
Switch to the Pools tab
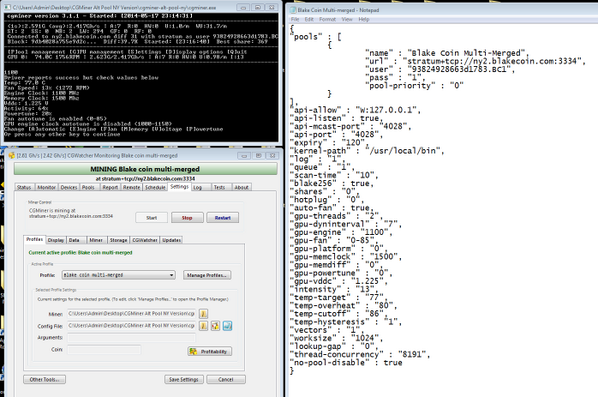tap(88, 187)
